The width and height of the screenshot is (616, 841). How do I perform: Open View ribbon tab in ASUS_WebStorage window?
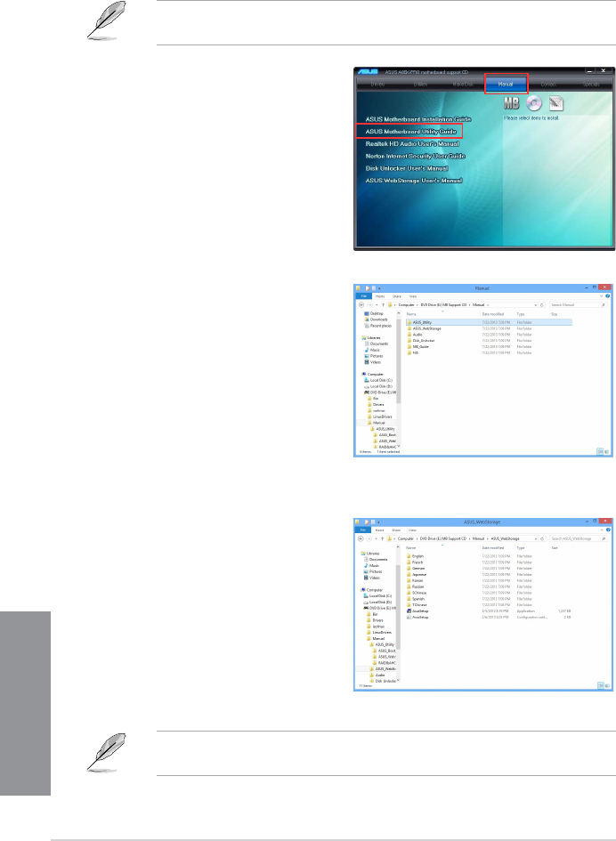(x=413, y=530)
